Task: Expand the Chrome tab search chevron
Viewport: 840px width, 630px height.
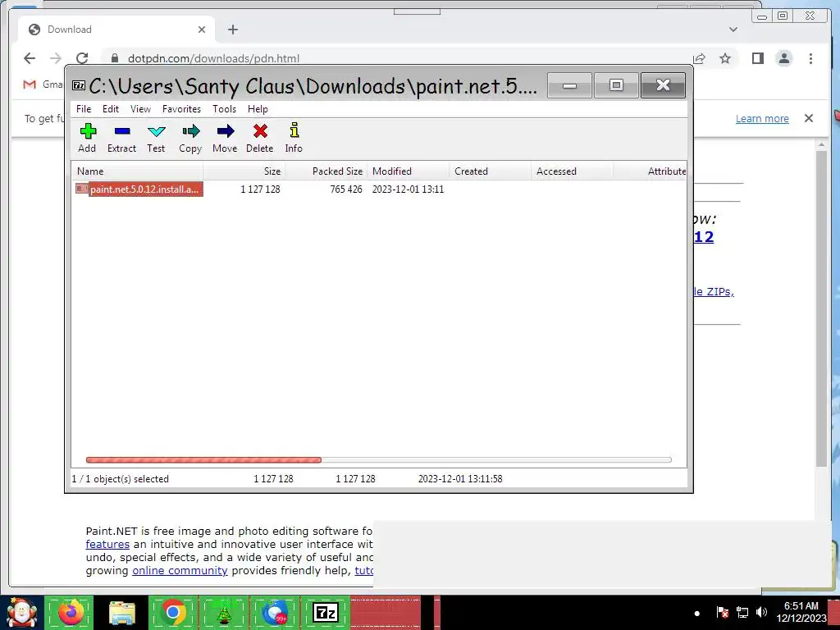Action: tap(733, 30)
